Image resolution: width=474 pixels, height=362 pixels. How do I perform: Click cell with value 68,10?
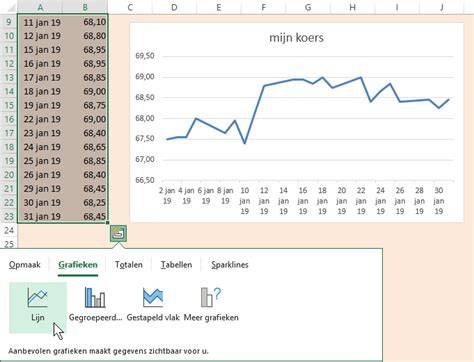tap(85, 22)
